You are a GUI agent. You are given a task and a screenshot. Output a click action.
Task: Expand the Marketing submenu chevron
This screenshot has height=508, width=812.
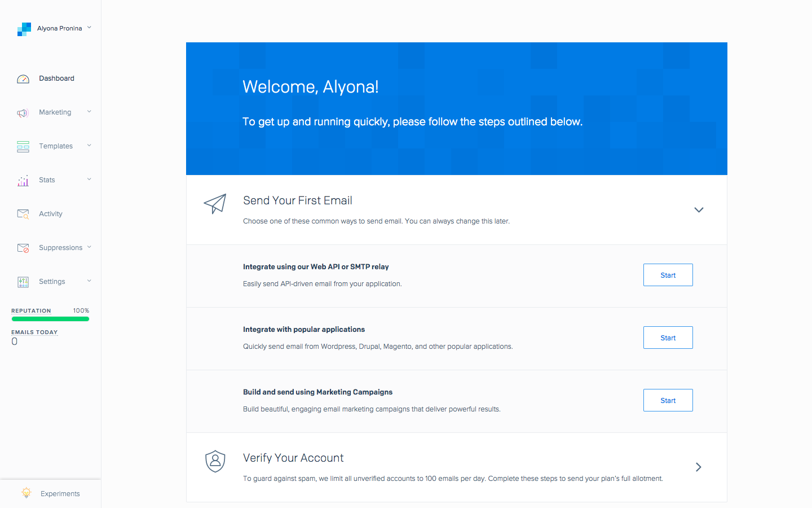89,112
